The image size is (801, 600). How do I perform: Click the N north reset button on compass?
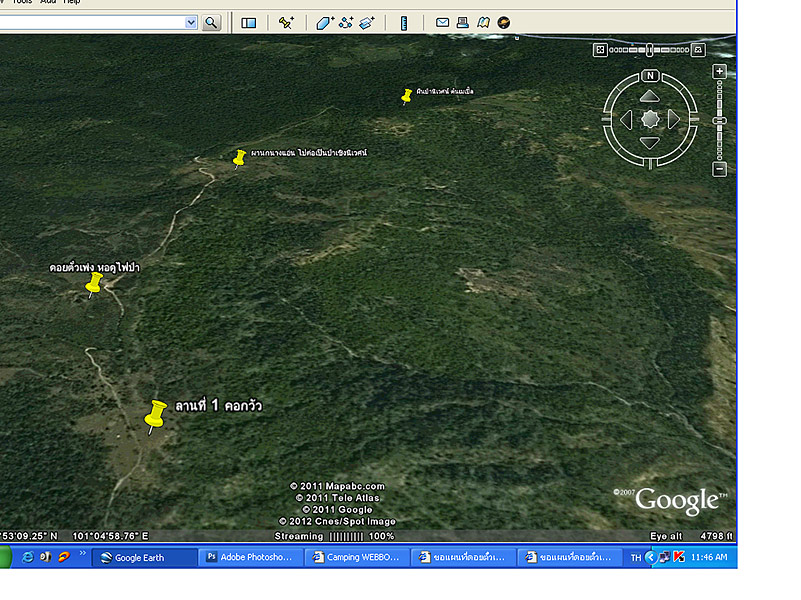[x=650, y=76]
